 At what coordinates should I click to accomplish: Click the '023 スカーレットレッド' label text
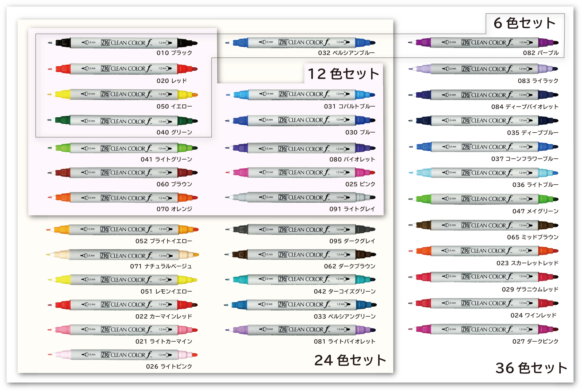527,263
